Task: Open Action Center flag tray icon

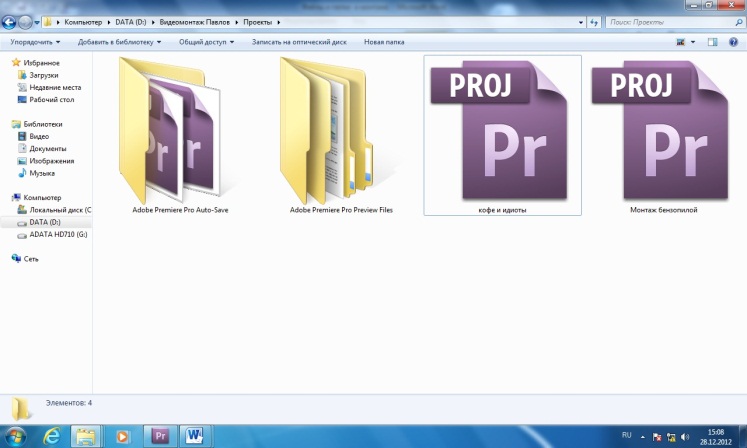Action: (x=656, y=437)
